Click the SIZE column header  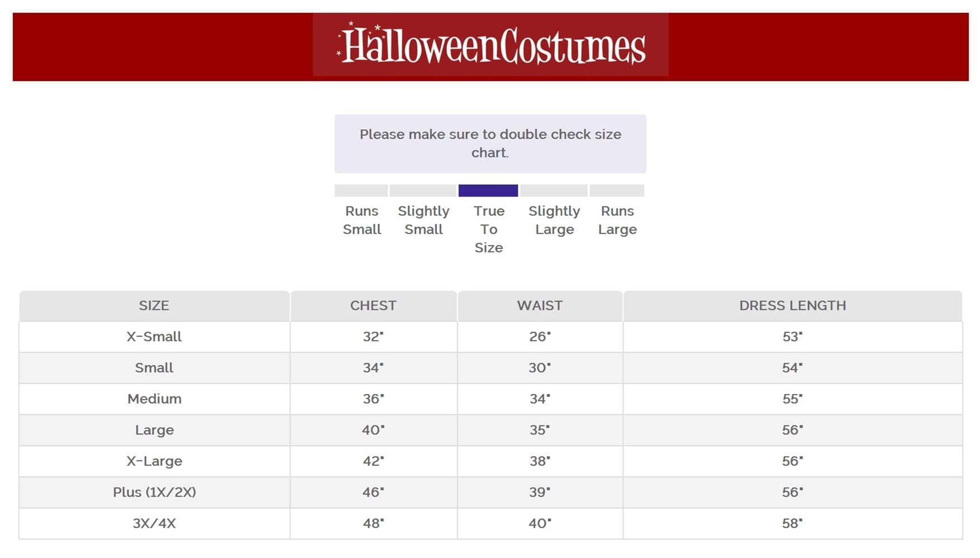(x=154, y=306)
